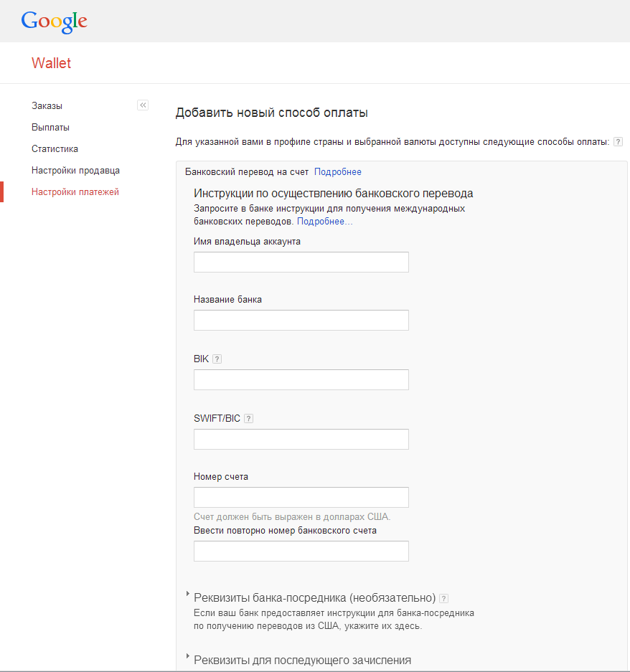Click the Название банка input field
630x672 pixels.
coord(301,320)
